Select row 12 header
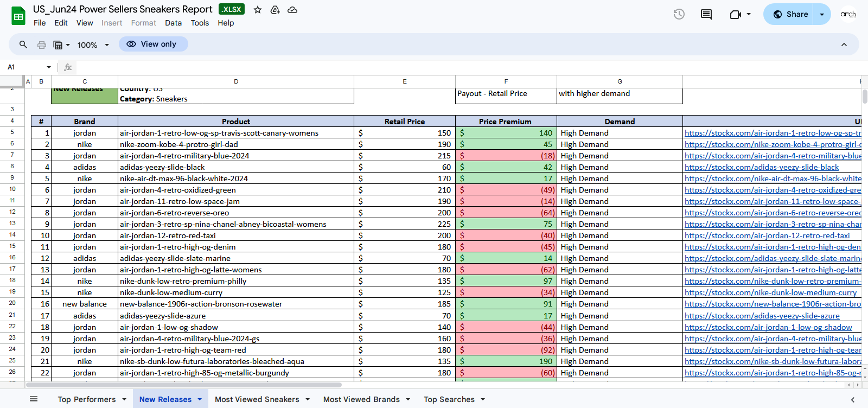The image size is (868, 408). pos(12,212)
